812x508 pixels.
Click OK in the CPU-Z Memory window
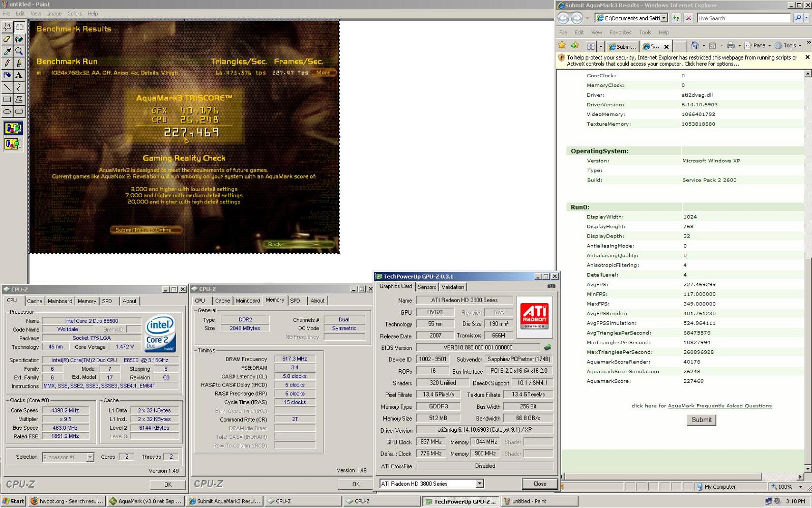click(x=356, y=484)
